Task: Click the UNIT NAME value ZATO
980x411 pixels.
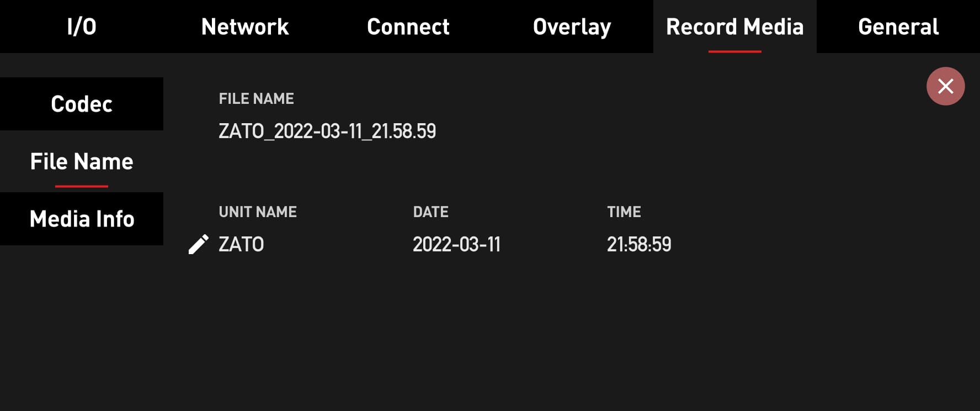Action: tap(241, 244)
